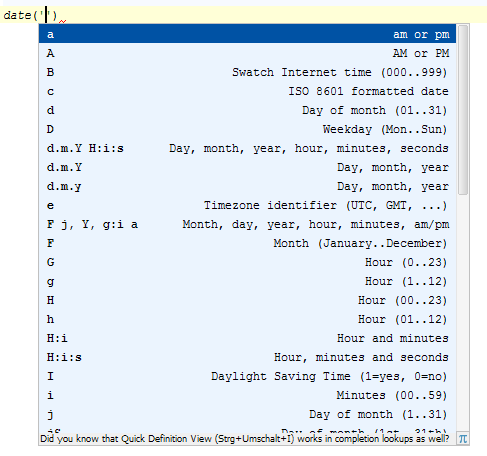
Task: Choose 'd' Day of month (01..31)
Action: 247,110
